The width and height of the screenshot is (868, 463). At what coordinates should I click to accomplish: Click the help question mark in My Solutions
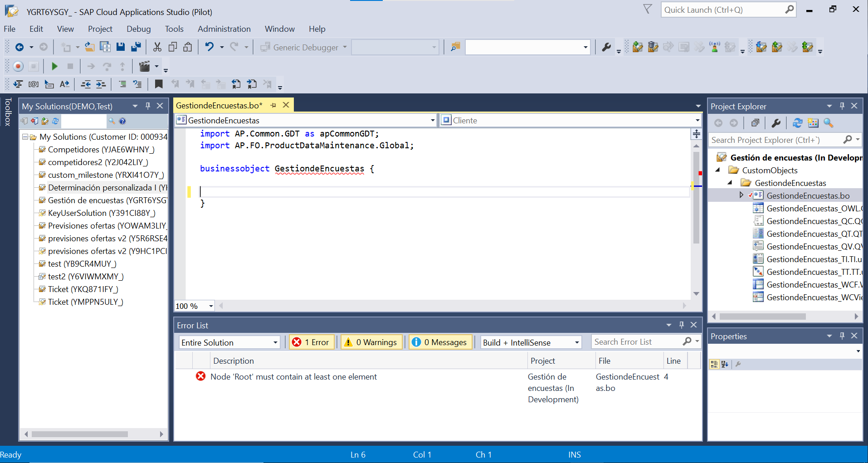tap(122, 121)
